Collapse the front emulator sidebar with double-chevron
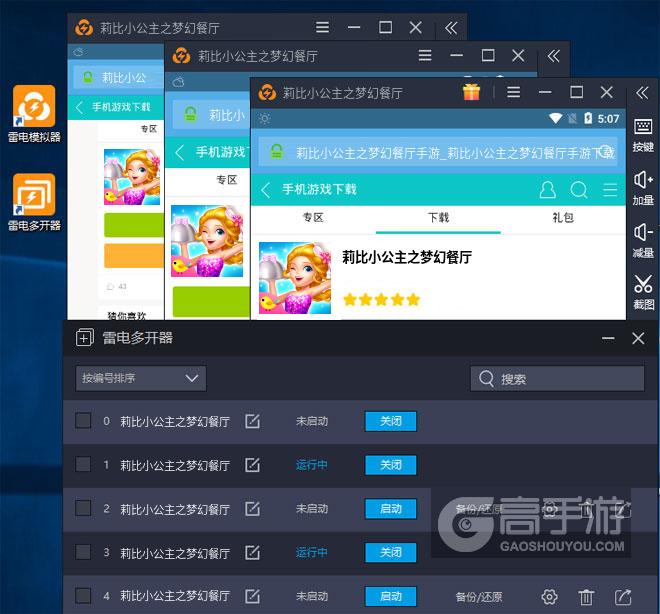Image resolution: width=660 pixels, height=614 pixels. pos(642,92)
